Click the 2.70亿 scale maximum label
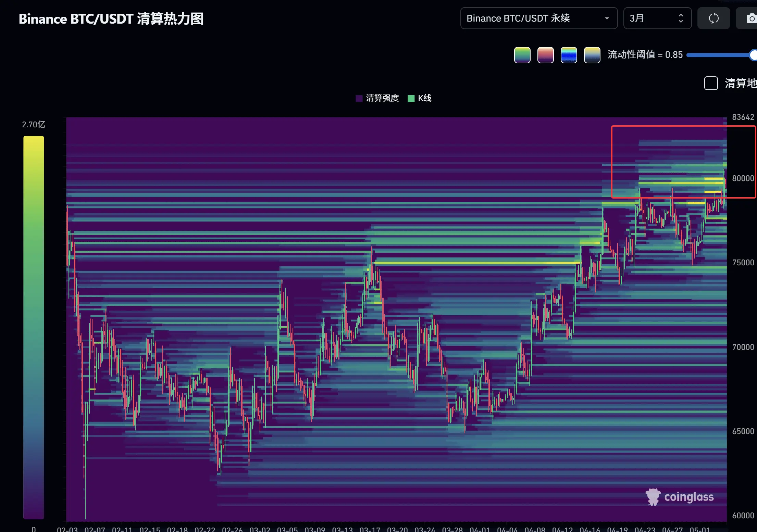 (x=34, y=125)
